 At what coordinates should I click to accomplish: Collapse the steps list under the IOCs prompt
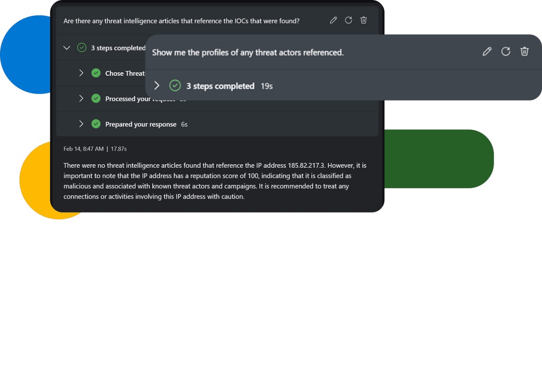67,47
